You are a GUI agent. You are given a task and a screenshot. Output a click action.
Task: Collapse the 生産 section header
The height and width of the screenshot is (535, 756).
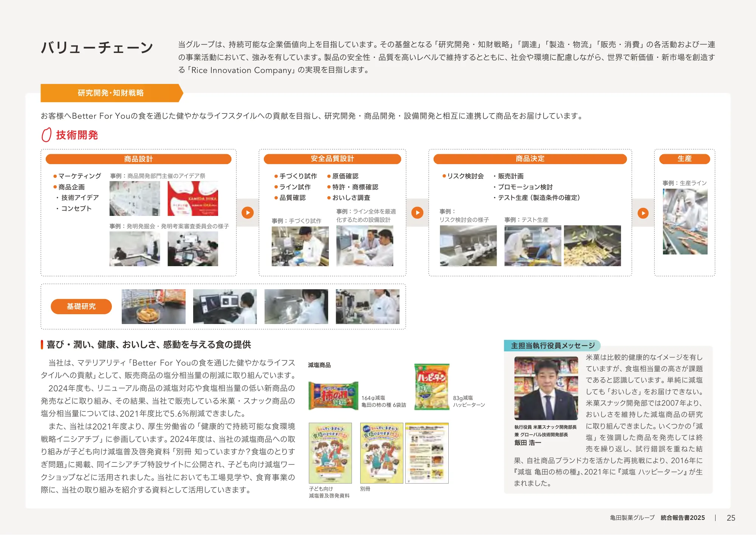pyautogui.click(x=685, y=159)
